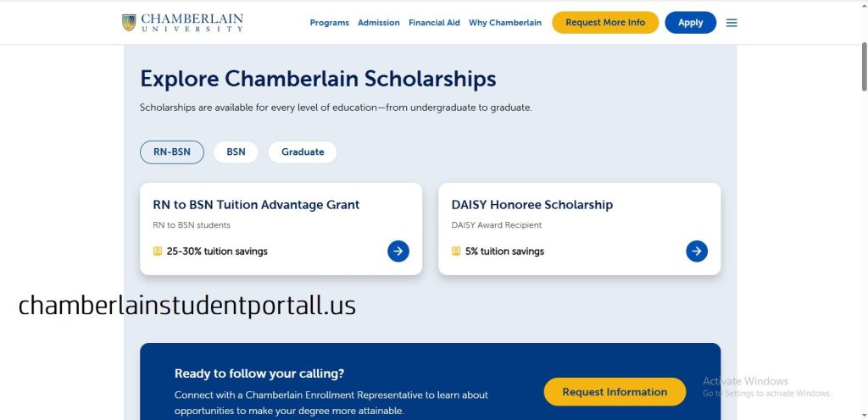Click the Chamberlain University logo
The height and width of the screenshot is (420, 868).
coord(182,23)
